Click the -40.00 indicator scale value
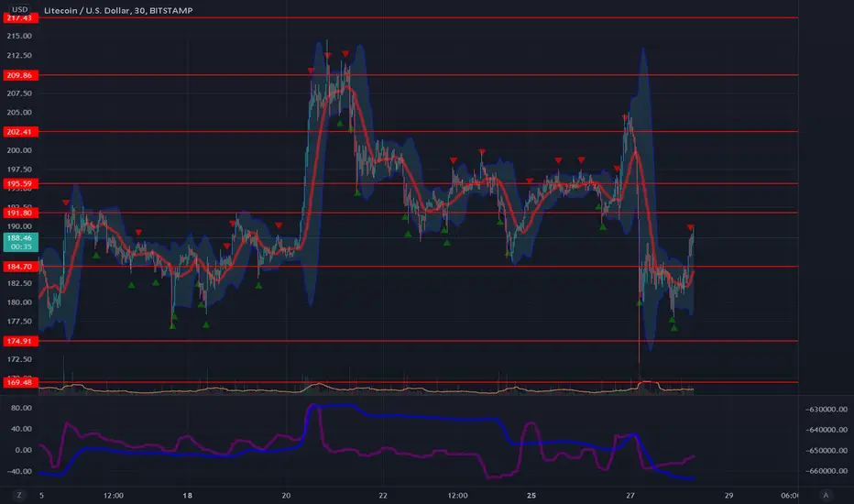The image size is (854, 504). click(x=19, y=471)
